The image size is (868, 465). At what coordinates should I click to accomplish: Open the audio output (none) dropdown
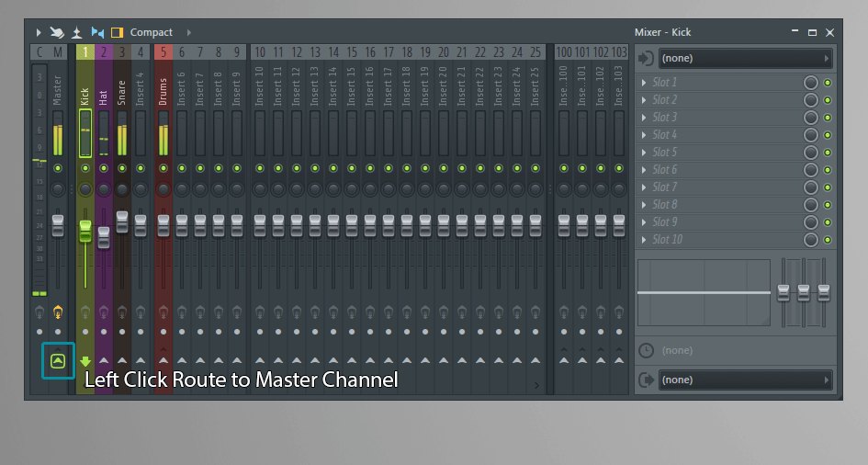(745, 380)
